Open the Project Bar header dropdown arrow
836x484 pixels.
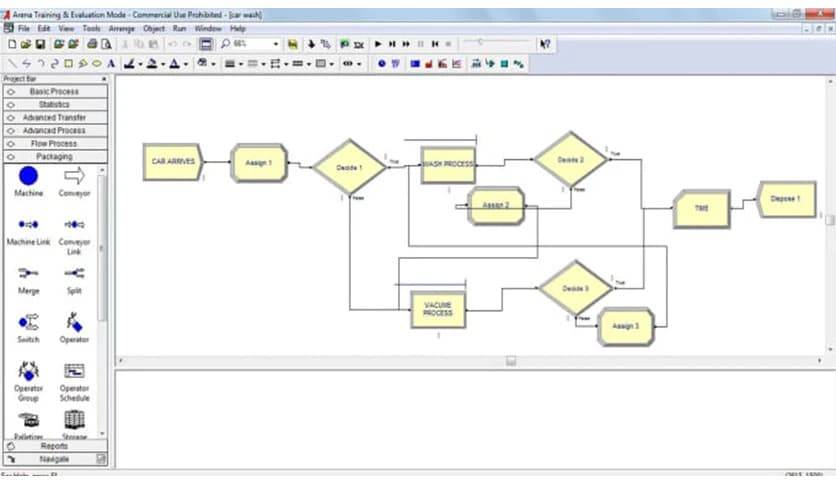click(x=104, y=79)
